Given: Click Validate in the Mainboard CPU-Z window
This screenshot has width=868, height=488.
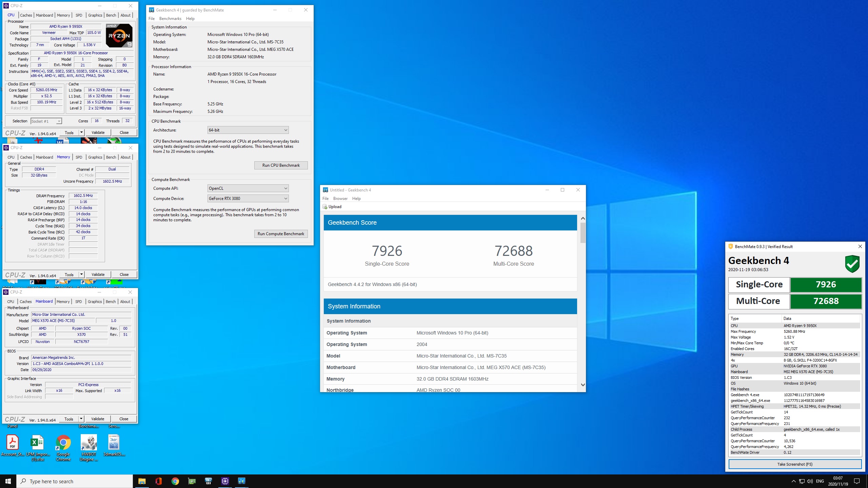Looking at the screenshot, I should [x=98, y=419].
